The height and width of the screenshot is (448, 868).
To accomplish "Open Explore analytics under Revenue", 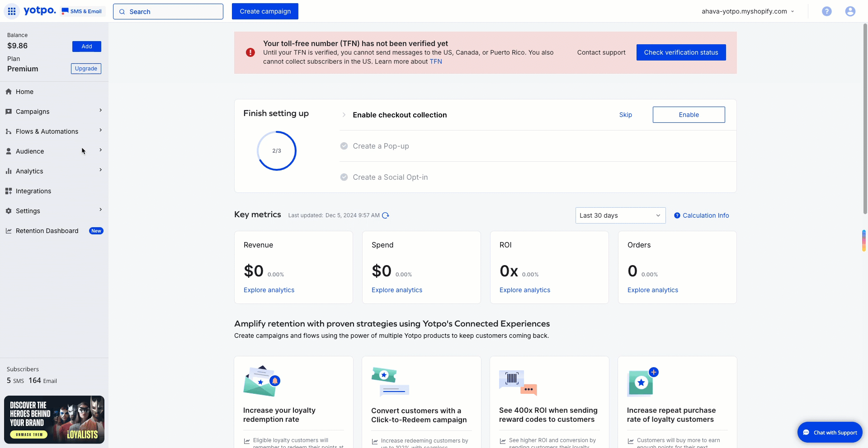I will point(269,290).
